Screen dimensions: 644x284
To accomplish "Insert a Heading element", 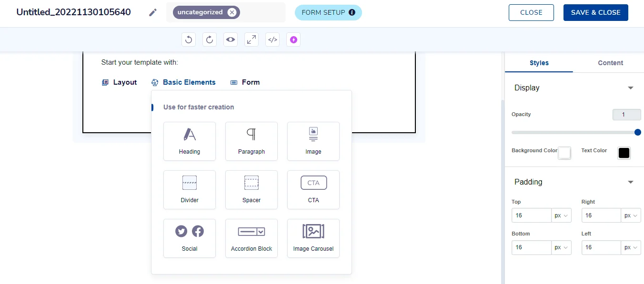I will [x=189, y=141].
